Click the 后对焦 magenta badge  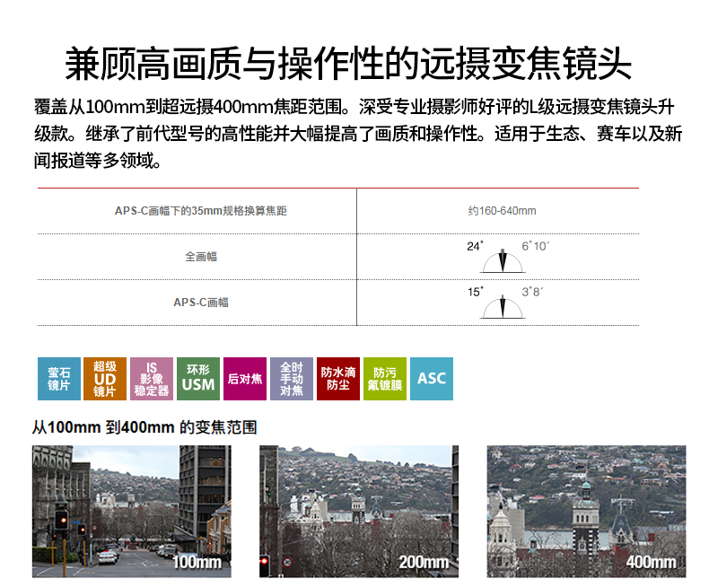click(x=245, y=379)
